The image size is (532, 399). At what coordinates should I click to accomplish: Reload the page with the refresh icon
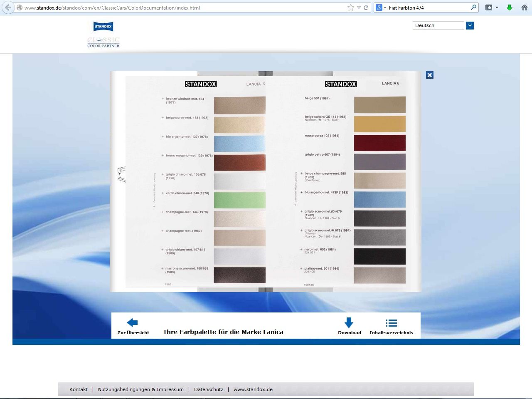[366, 7]
